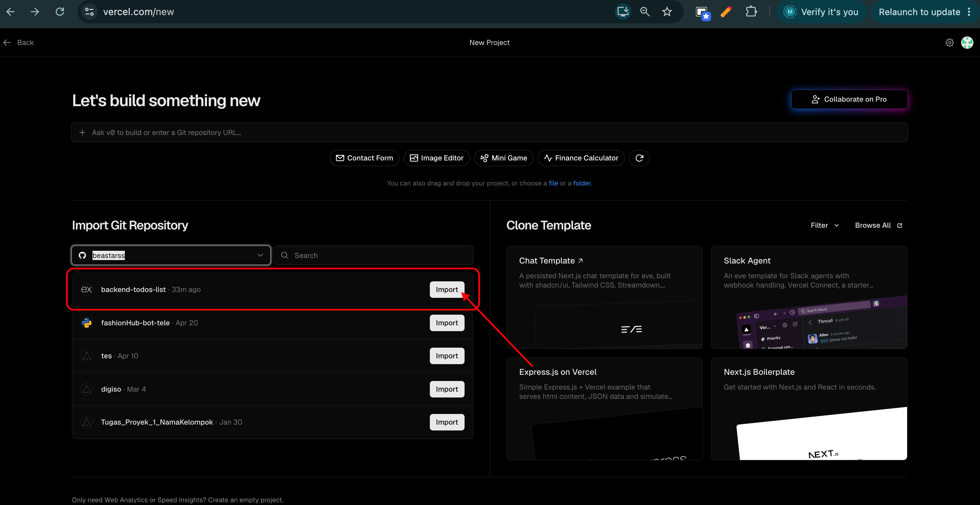This screenshot has width=980, height=505.
Task: Click Collaborate on Pro button
Action: (849, 99)
